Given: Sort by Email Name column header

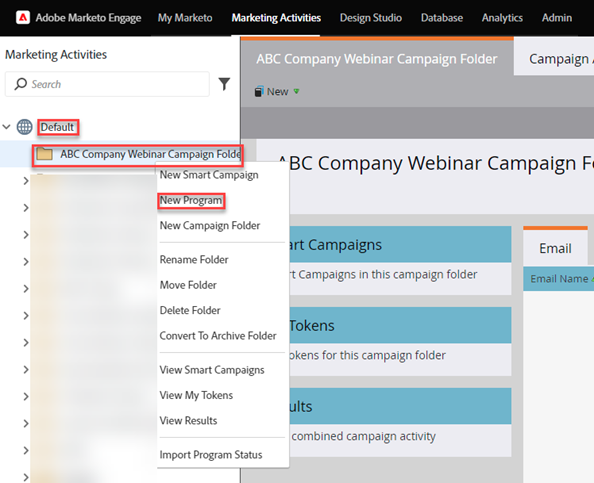Looking at the screenshot, I should 559,279.
